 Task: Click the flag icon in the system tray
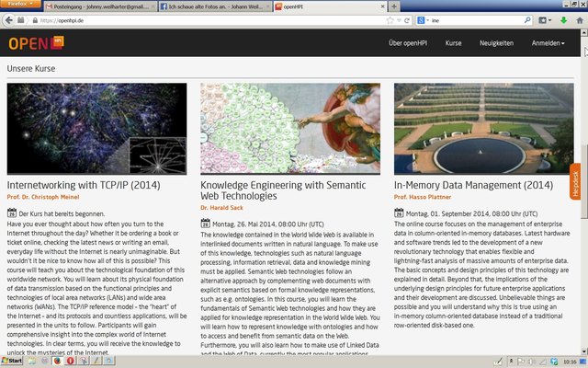[521, 362]
